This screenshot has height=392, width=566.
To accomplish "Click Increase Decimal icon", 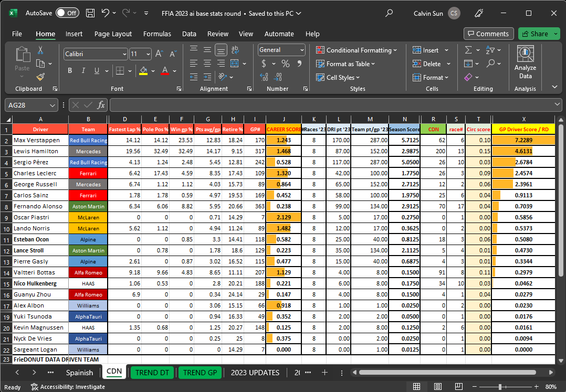I will click(264, 77).
